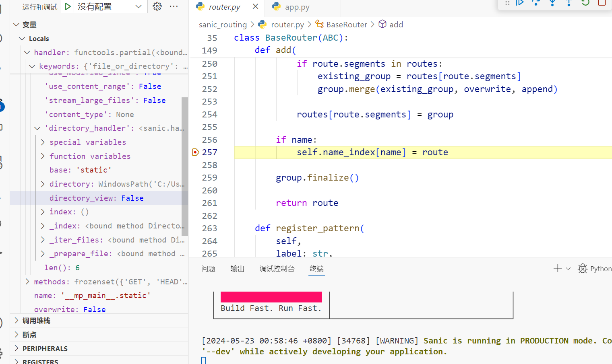Restart the debug session
This screenshot has height=364, width=612.
pos(585,2)
